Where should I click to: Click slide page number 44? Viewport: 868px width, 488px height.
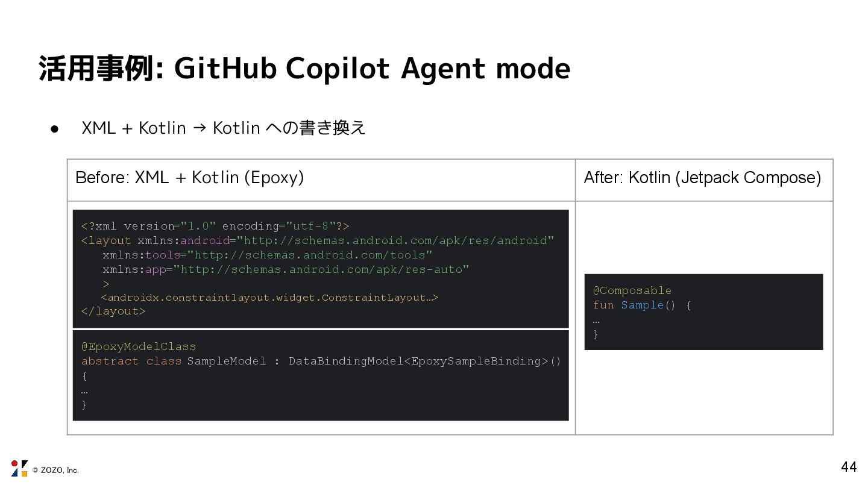849,467
